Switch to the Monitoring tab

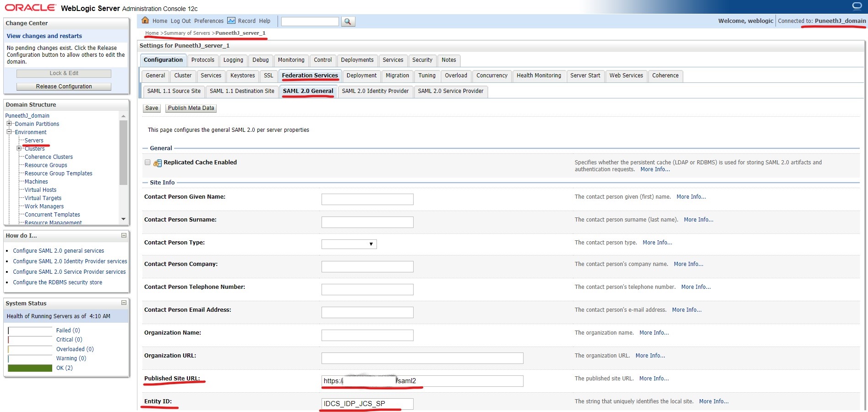[291, 60]
